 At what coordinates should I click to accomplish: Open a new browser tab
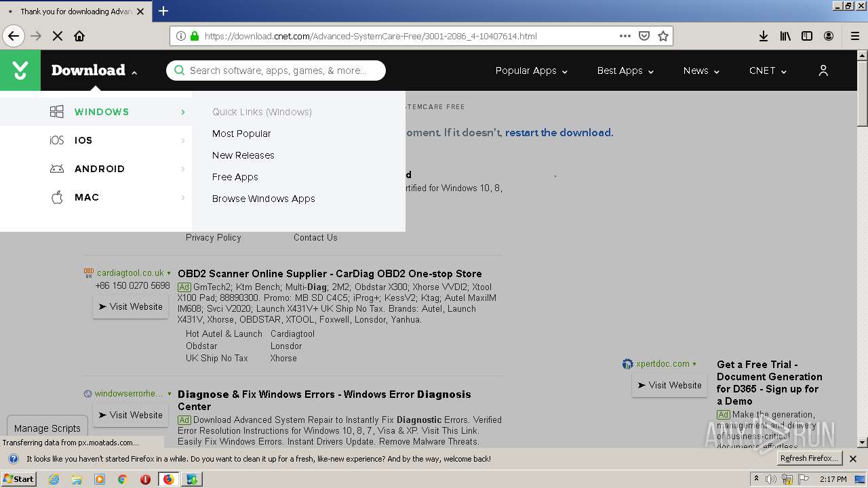[163, 11]
